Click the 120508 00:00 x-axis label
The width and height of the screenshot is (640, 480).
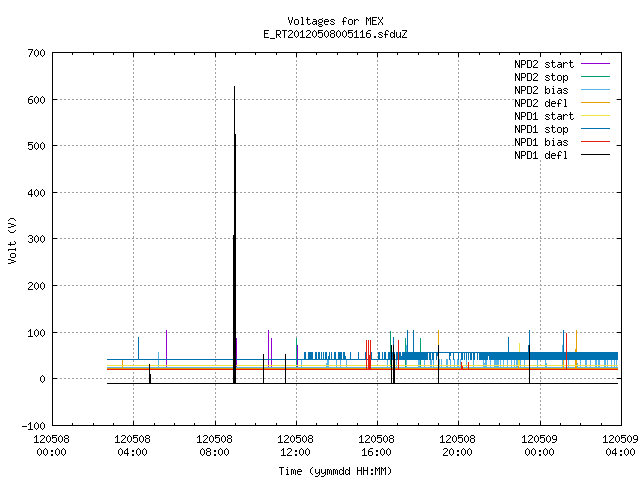pos(51,446)
